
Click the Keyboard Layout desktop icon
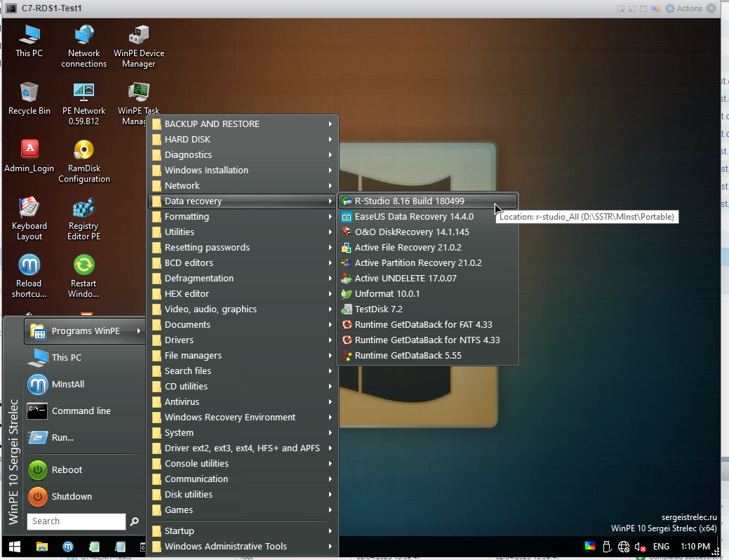(x=29, y=208)
